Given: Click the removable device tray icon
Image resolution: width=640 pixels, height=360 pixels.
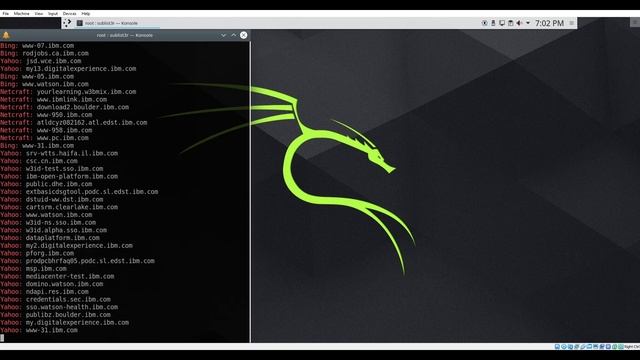Looking at the screenshot, I should point(493,23).
